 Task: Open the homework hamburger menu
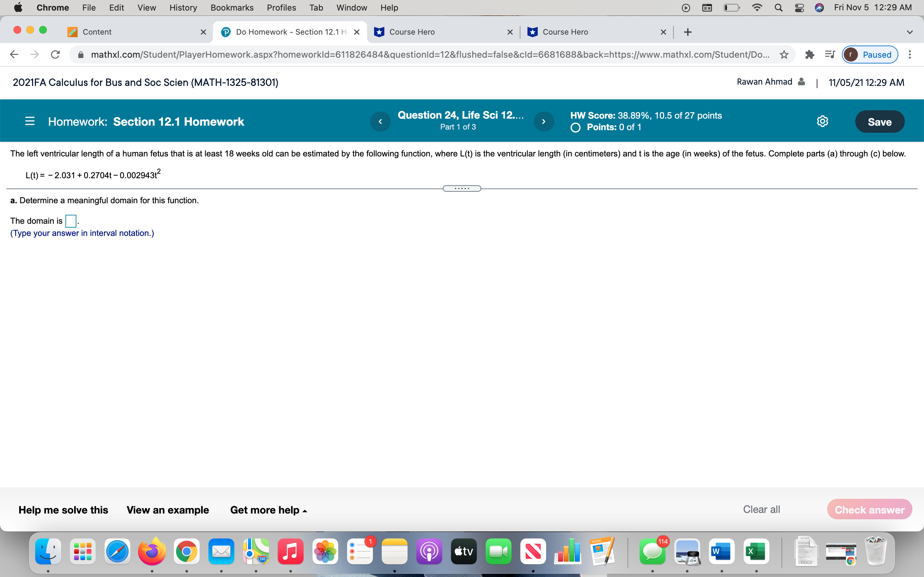coord(30,121)
